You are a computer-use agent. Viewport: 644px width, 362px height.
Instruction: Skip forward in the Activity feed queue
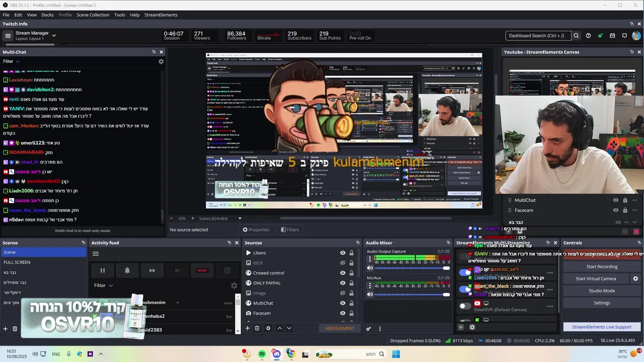(152, 270)
